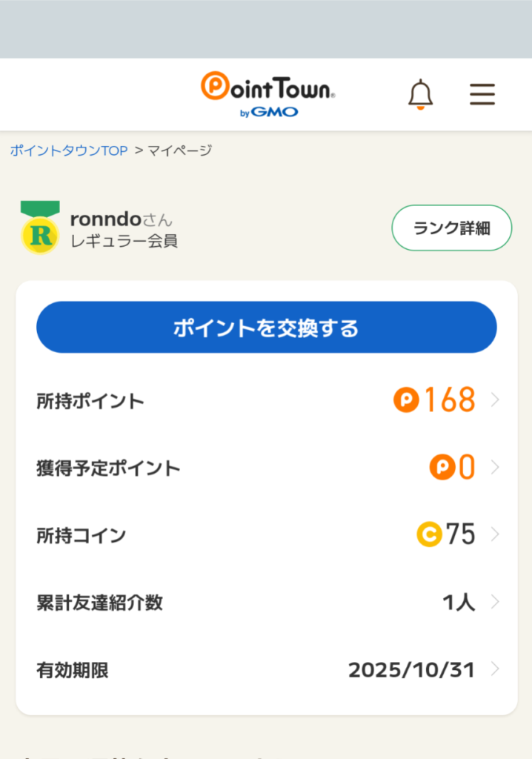Select the 1人 referral count value
The height and width of the screenshot is (759, 532).
point(459,603)
